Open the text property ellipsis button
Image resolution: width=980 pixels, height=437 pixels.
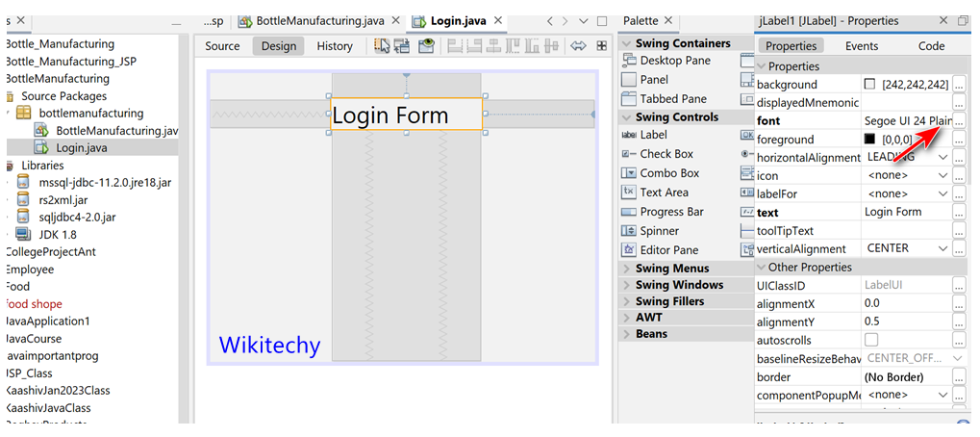click(960, 212)
